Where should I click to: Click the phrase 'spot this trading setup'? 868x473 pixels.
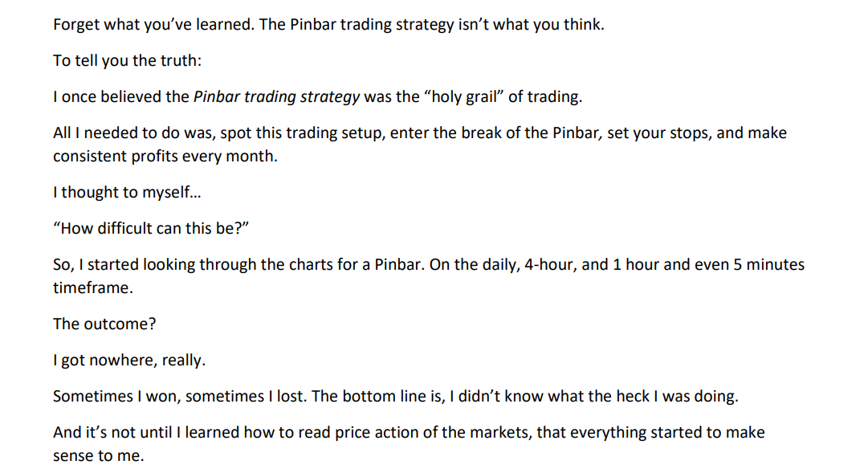300,133
